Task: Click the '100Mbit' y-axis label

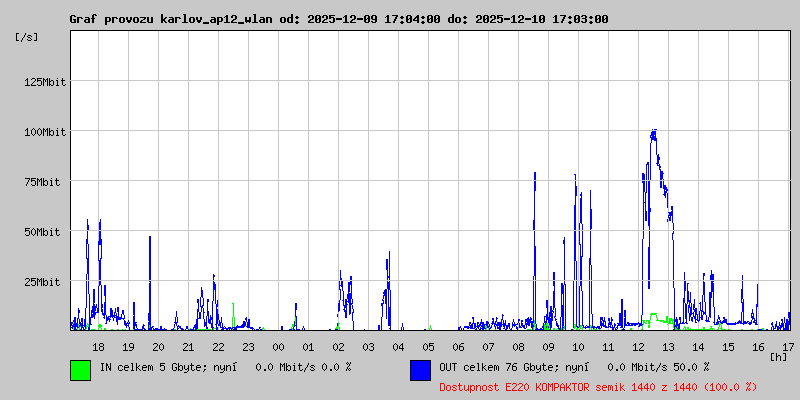Action: [x=45, y=132]
